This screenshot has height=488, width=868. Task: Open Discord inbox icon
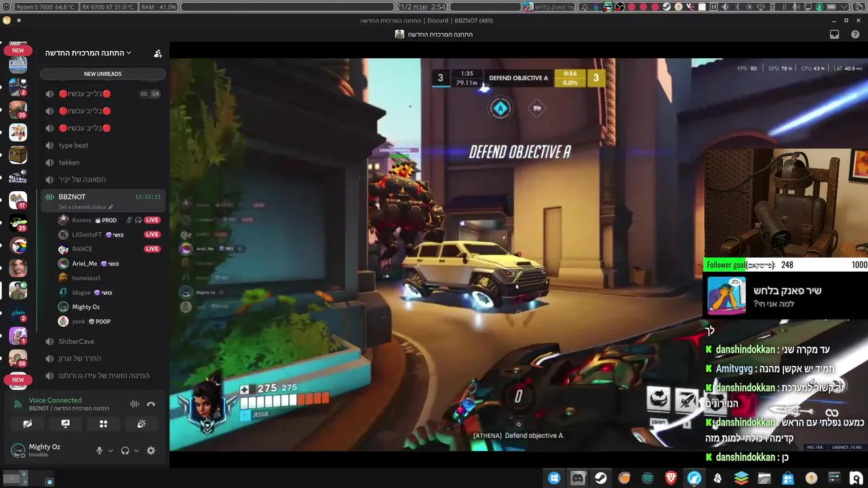click(835, 34)
